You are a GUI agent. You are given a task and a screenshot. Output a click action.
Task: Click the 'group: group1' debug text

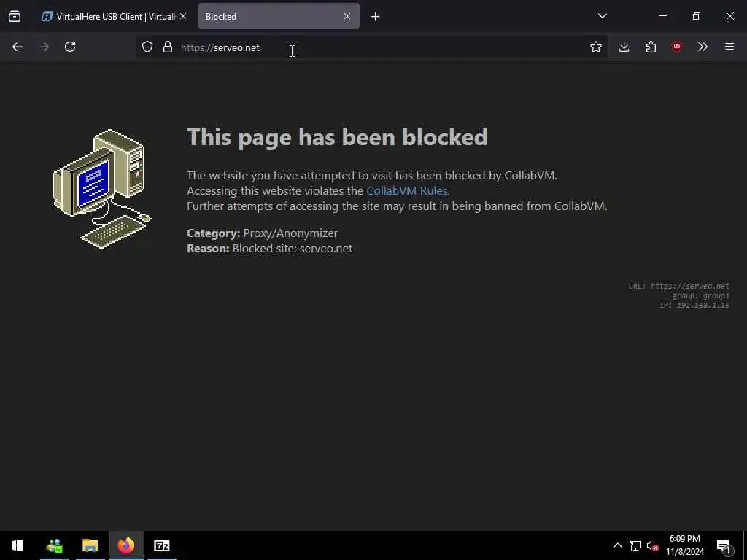[701, 295]
